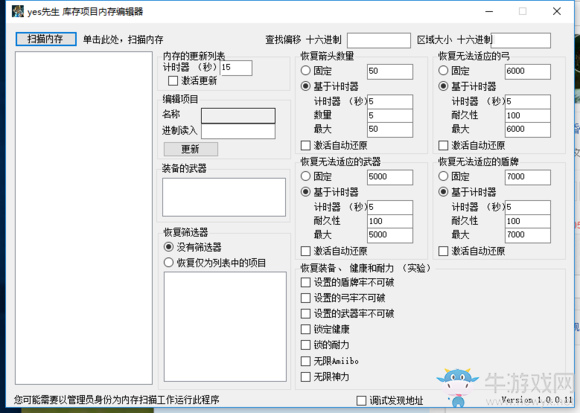This screenshot has width=580, height=413.
Task: Enable the 无限神力 checkbox
Action: (306, 377)
